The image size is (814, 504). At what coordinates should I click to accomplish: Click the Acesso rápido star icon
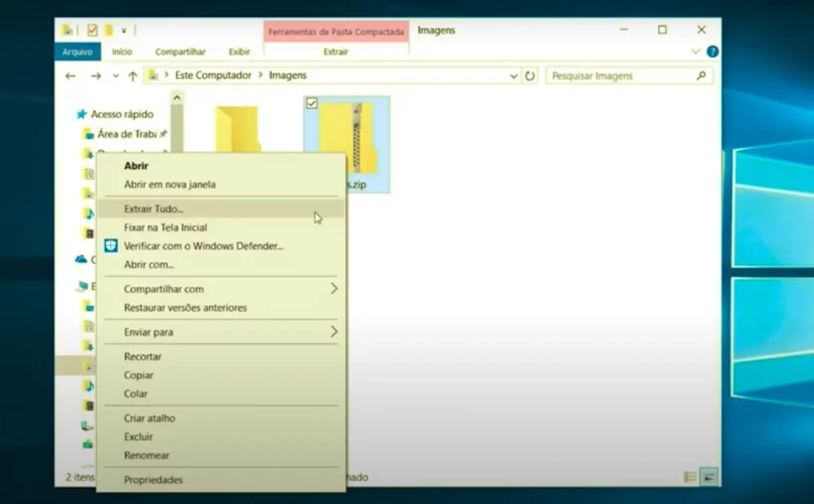click(x=81, y=114)
